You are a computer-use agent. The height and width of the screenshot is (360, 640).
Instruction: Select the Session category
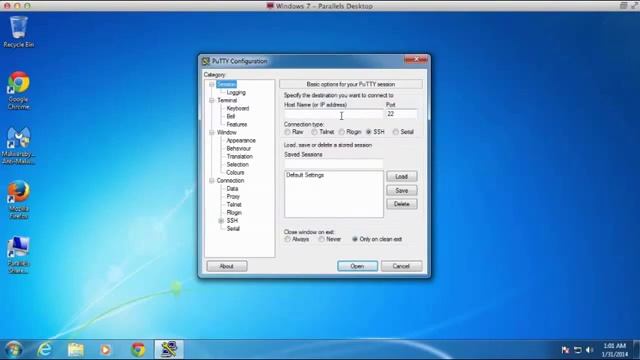tap(227, 84)
